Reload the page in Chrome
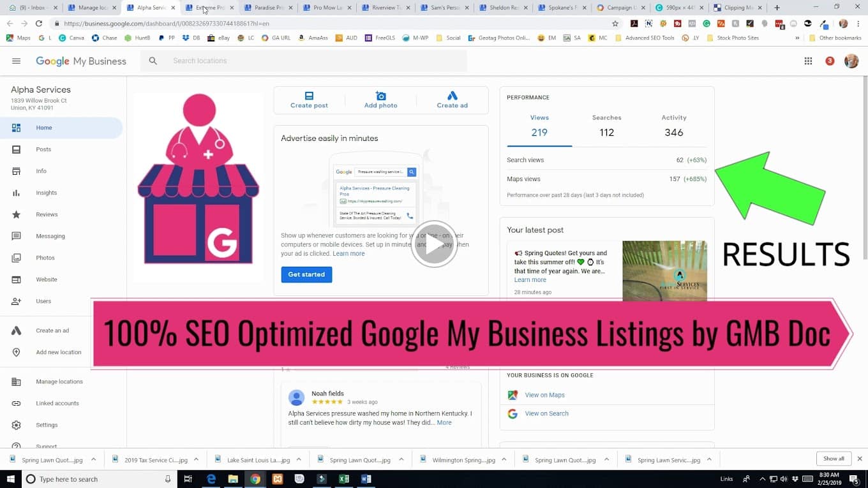Image resolution: width=868 pixels, height=488 pixels. (39, 24)
